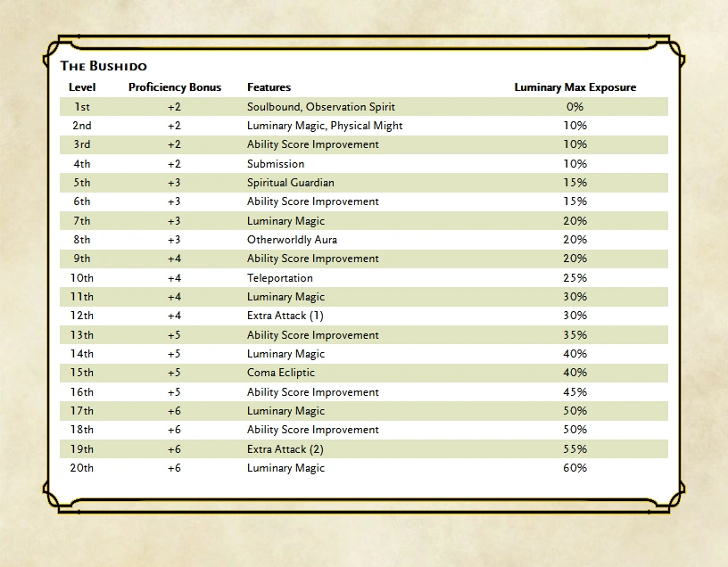The width and height of the screenshot is (728, 567).
Task: Select Ability Score Improvement in 3rd row
Action: [x=313, y=144]
